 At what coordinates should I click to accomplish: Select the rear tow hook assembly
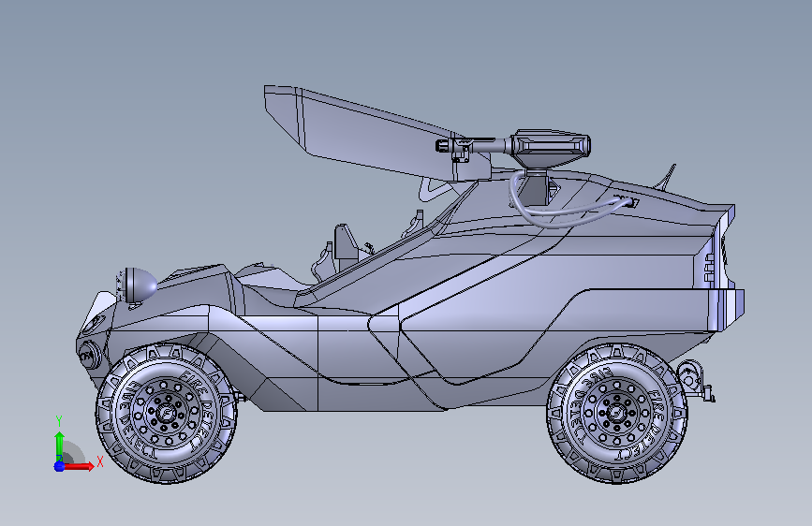pos(696,380)
